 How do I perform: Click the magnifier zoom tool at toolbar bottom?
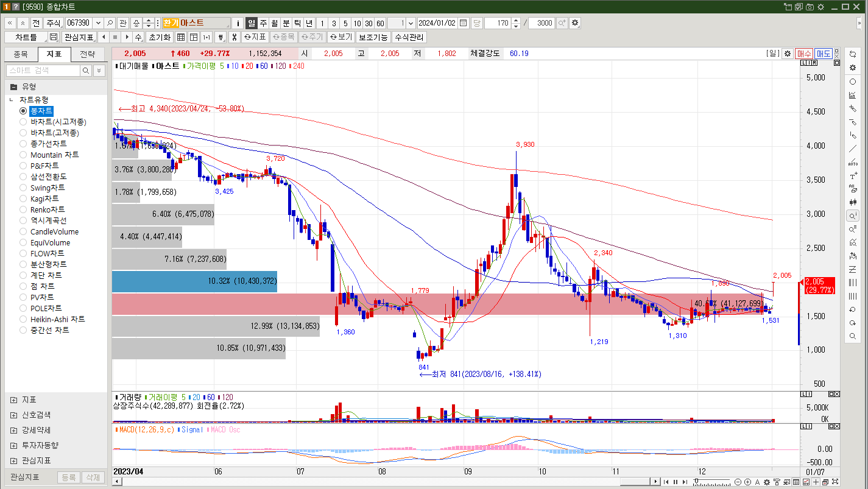(853, 336)
